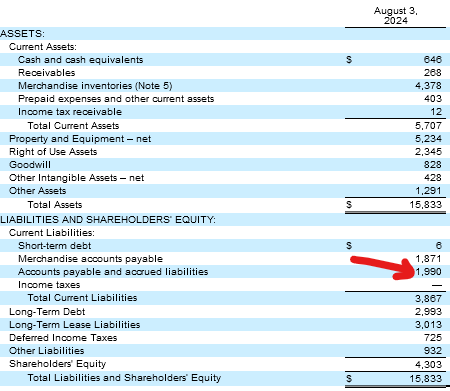The width and height of the screenshot is (450, 391).
Task: Click the 1,990 accrued liabilities value
Action: [428, 272]
